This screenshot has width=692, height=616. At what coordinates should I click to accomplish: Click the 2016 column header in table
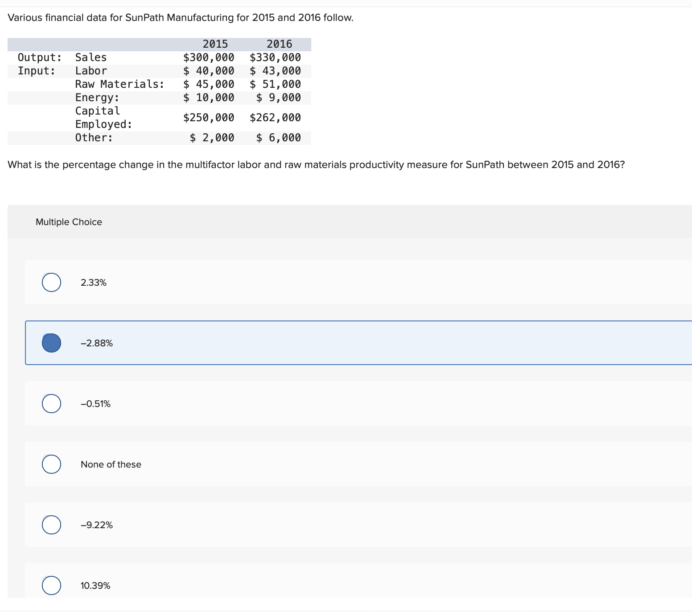[279, 44]
